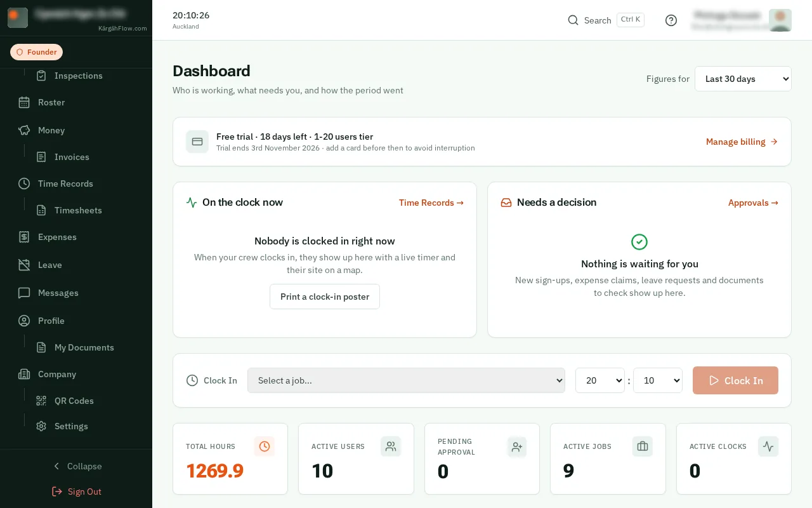Open the Approvals link
812x508 pixels.
coord(753,203)
